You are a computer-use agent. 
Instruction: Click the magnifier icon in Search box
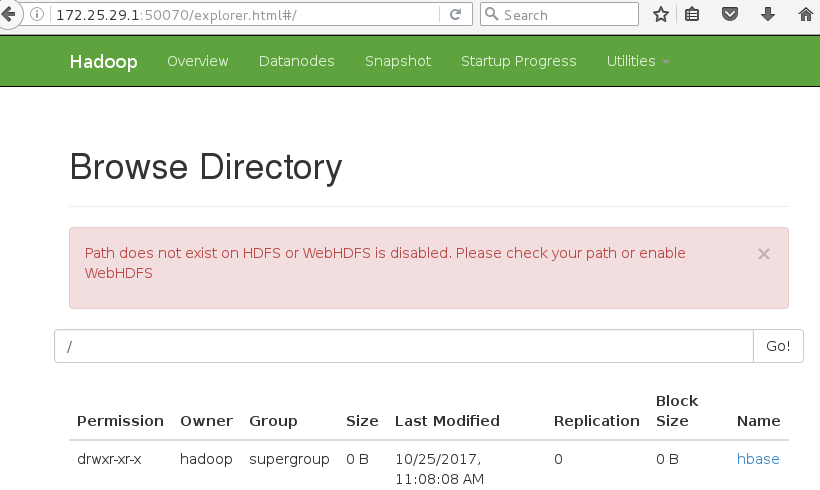click(491, 14)
